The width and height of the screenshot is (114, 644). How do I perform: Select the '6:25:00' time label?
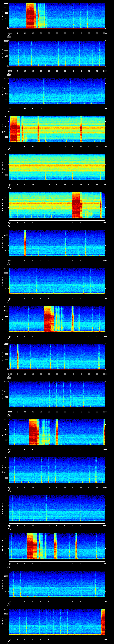click(9, 147)
